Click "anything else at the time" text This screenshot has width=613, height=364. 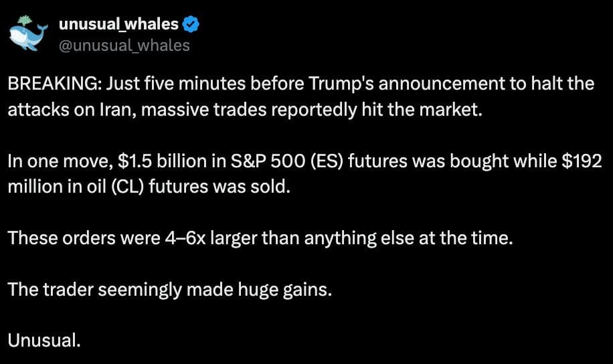[408, 238]
